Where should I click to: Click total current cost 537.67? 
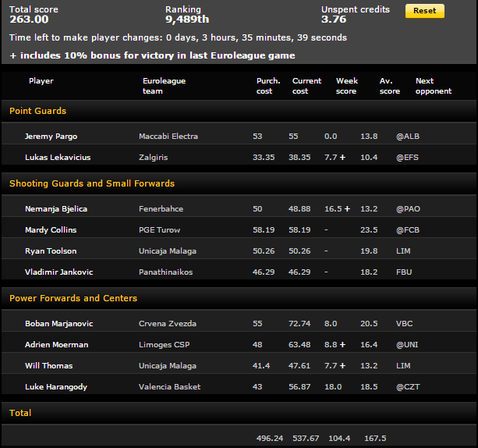click(x=306, y=439)
